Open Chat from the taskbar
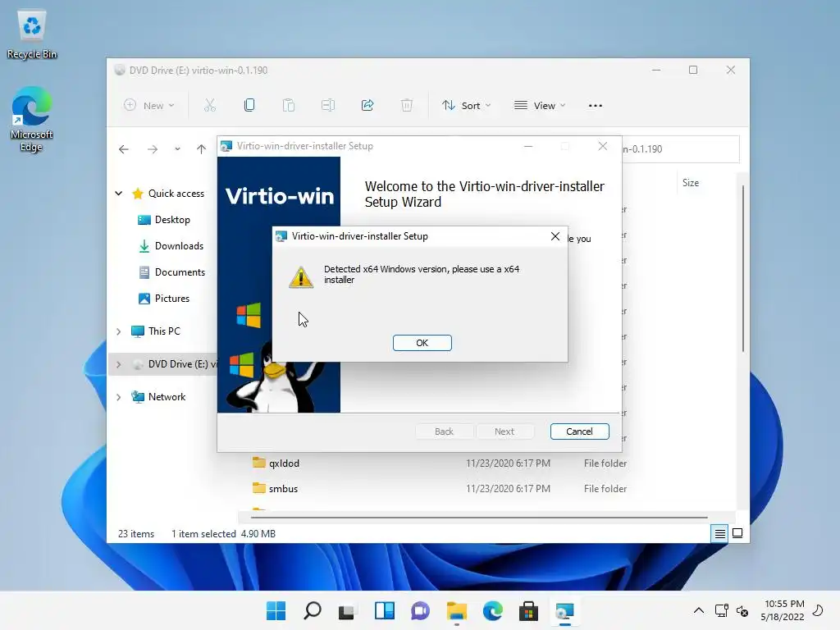This screenshot has width=840, height=630. [x=420, y=610]
